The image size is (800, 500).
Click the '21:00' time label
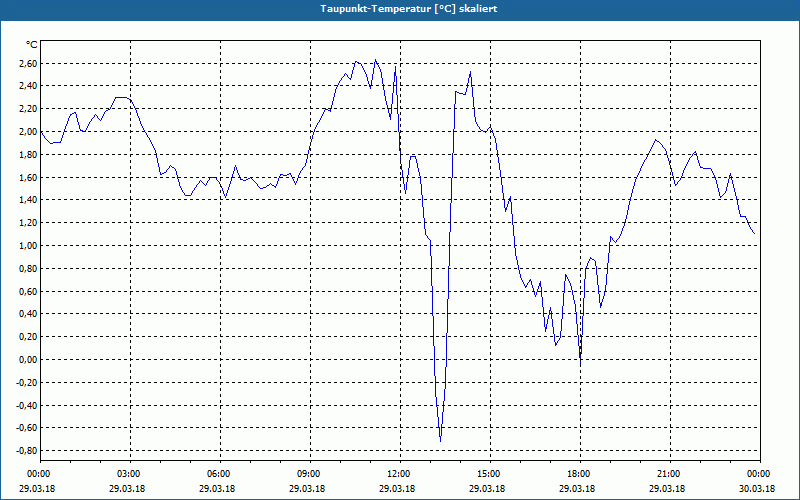pyautogui.click(x=668, y=474)
